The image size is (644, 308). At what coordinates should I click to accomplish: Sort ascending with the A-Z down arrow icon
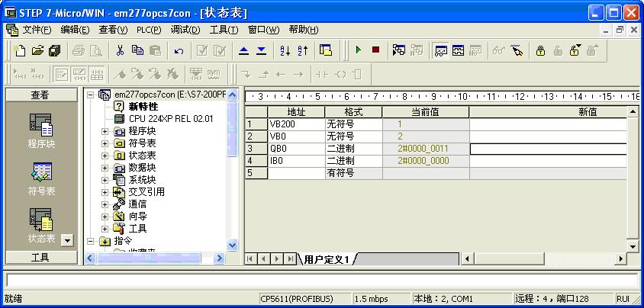285,51
